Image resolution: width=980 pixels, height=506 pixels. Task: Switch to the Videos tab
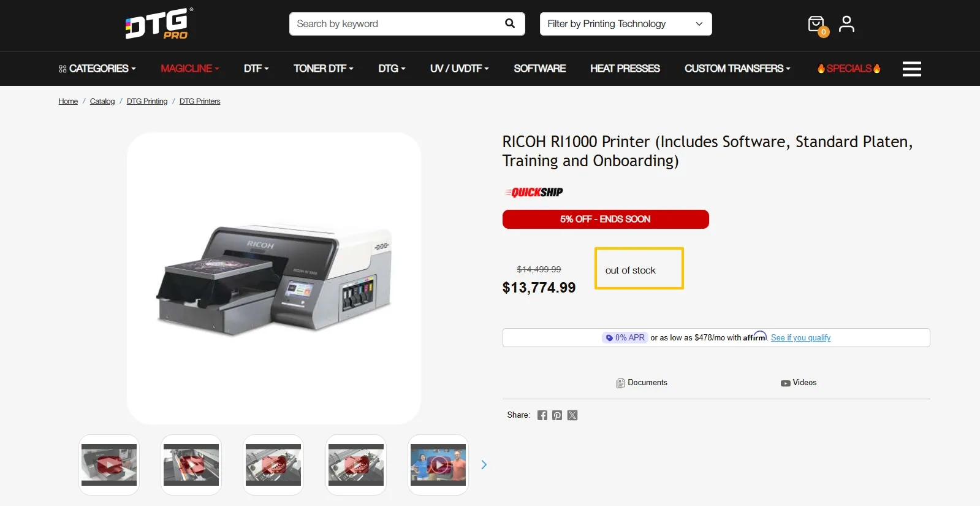tap(799, 383)
